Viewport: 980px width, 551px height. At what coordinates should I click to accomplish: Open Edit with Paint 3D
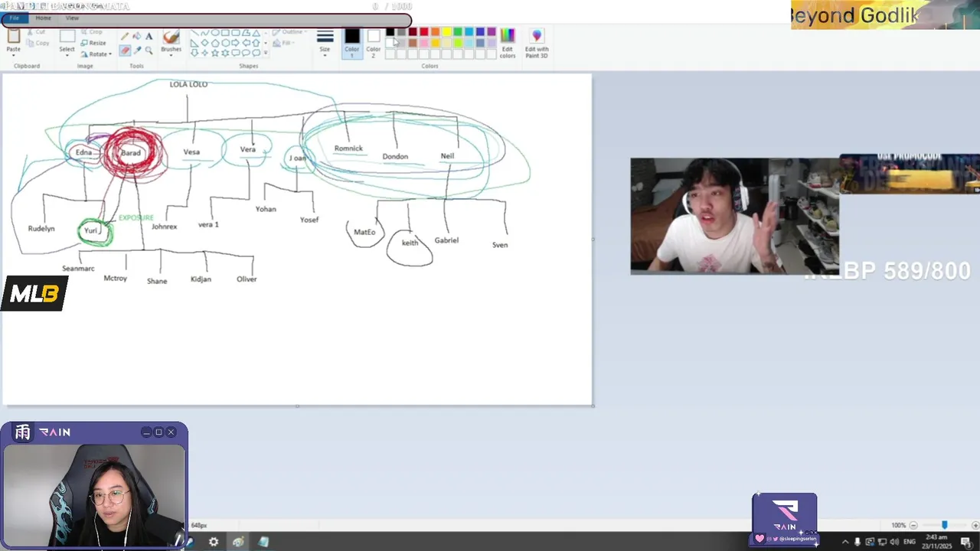coord(537,44)
